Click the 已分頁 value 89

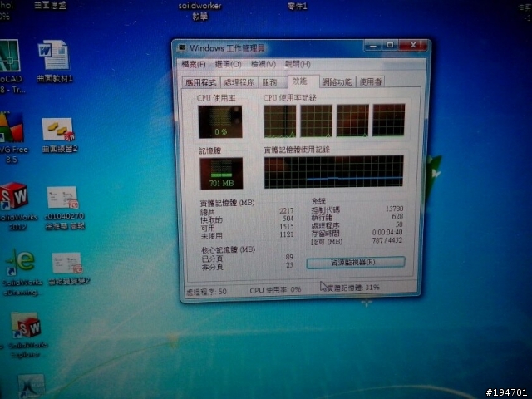point(289,257)
